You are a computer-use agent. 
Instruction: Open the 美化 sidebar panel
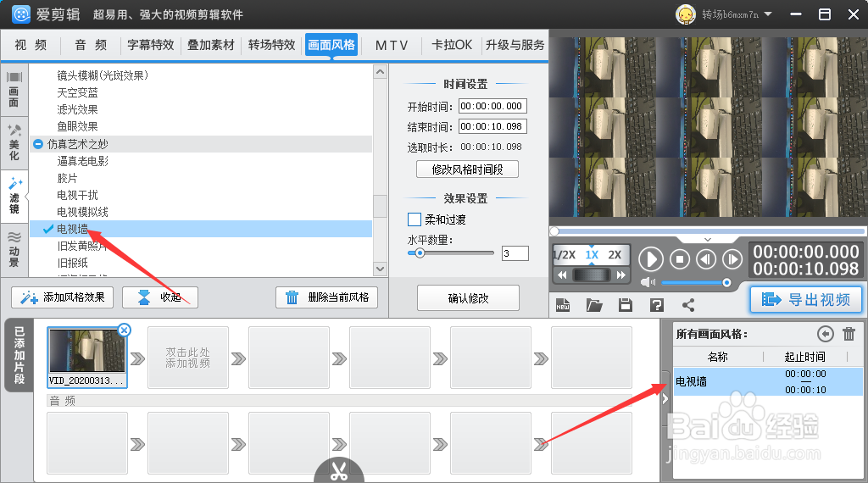[x=14, y=142]
